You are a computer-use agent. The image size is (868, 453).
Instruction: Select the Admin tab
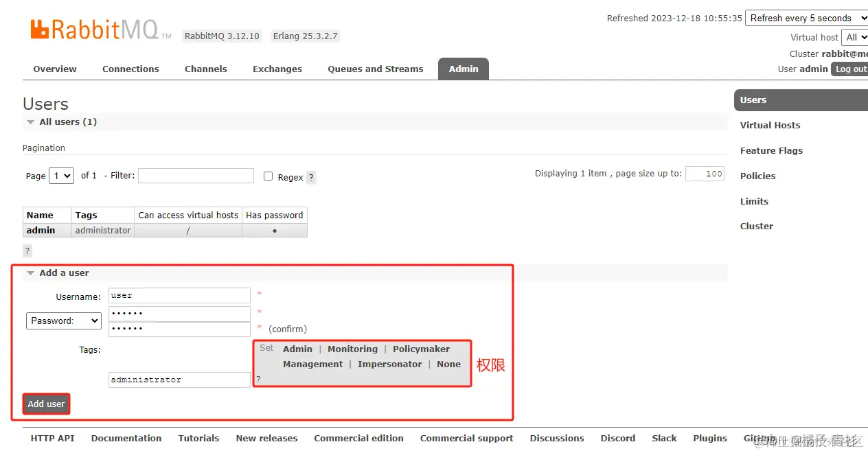[464, 69]
